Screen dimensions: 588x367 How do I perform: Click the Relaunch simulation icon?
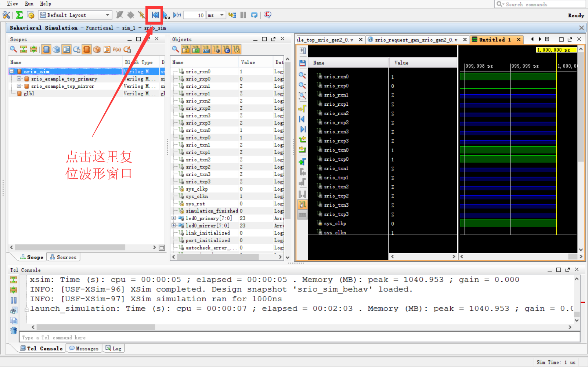254,15
